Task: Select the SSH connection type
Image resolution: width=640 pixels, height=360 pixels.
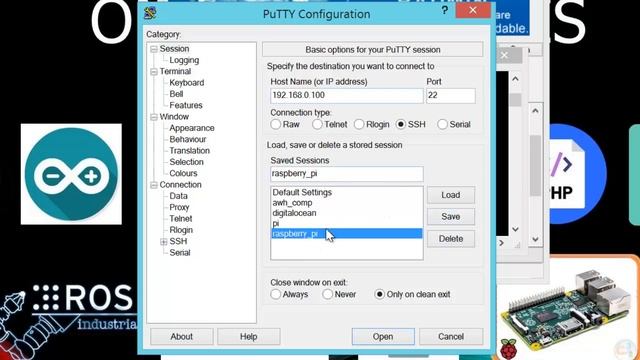Action: coord(401,124)
